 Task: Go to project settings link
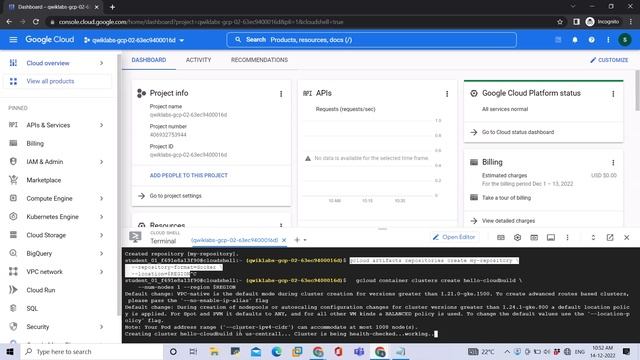(176, 196)
